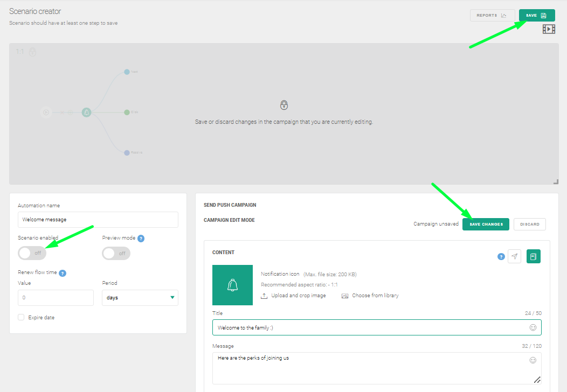The width and height of the screenshot is (567, 392).
Task: Click Upload and crop image link
Action: (x=298, y=296)
